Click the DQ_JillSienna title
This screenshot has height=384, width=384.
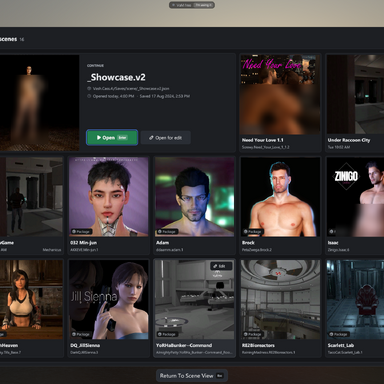(x=85, y=345)
